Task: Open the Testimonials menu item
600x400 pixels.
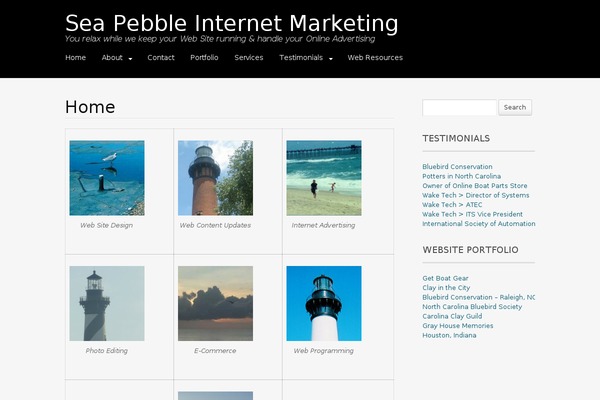Action: [x=301, y=57]
